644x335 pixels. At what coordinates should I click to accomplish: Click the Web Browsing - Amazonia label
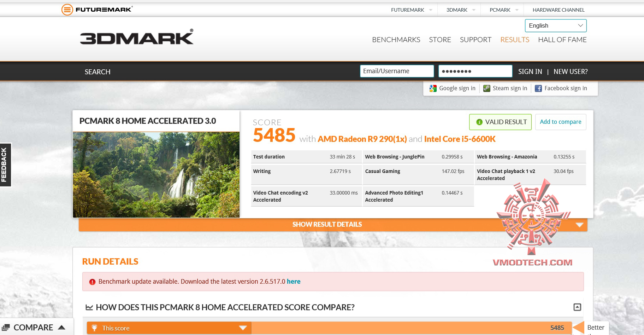[507, 157]
